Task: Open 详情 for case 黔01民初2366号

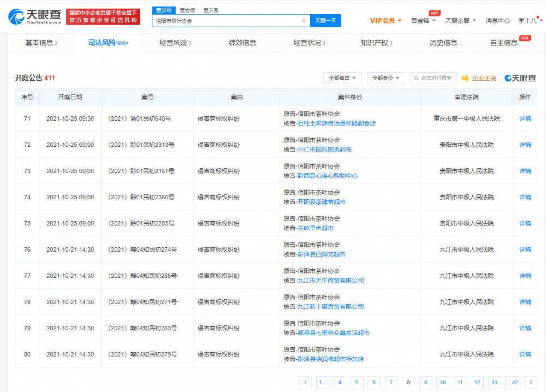Action: tap(525, 197)
